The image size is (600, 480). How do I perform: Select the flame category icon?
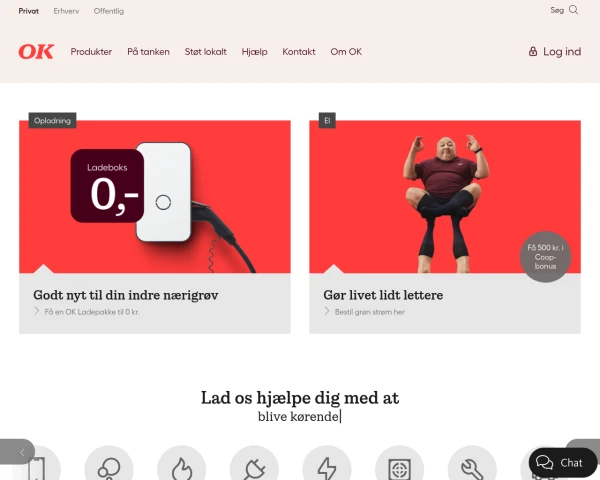[182, 466]
